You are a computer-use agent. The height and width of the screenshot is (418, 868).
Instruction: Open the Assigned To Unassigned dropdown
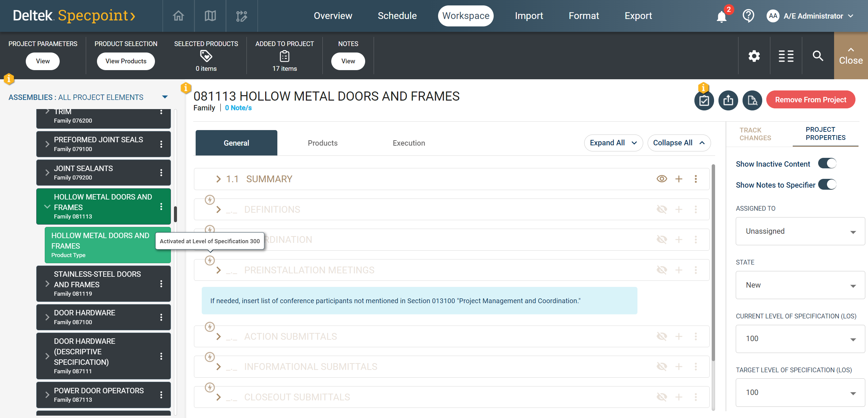(800, 231)
